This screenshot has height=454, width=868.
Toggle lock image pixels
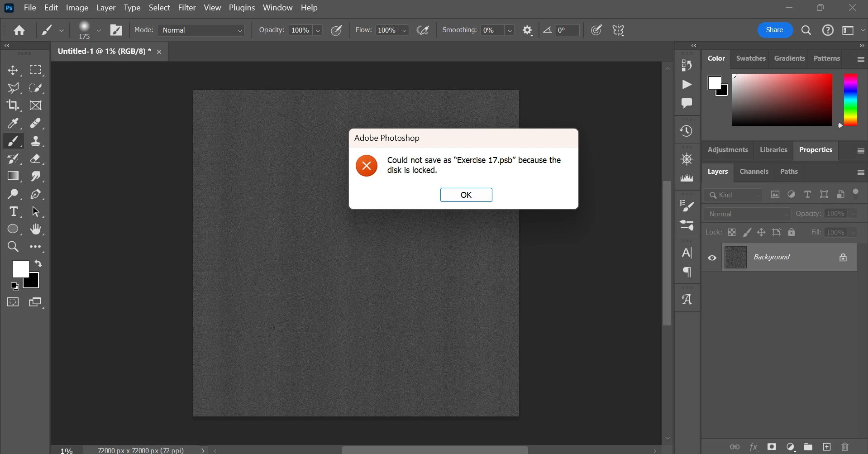(747, 232)
